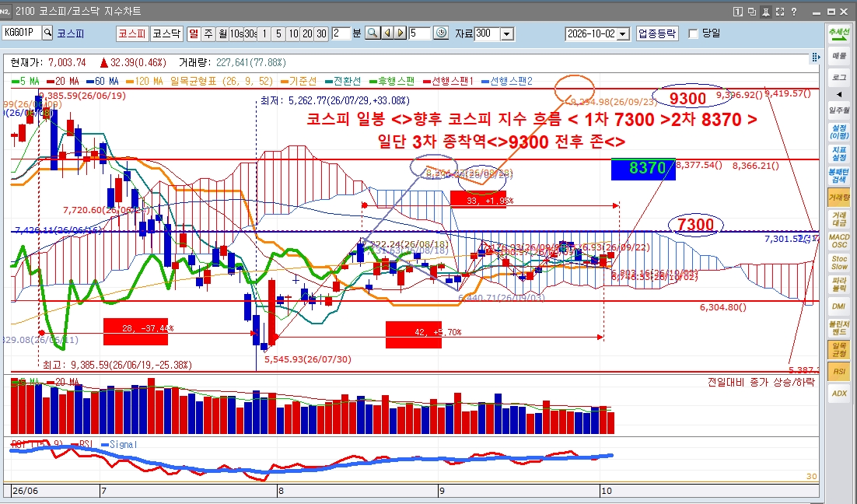857x504 pixels.
Task: Open the 자료 300 count dropdown
Action: 507,34
